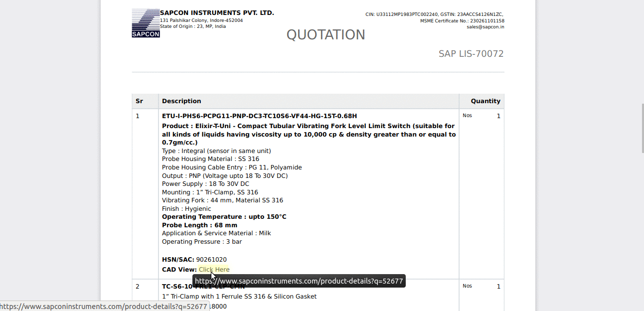Viewport: 644px width, 311px height.
Task: Click 'Vibrating Fork : 44 mm' line
Action: [222, 200]
